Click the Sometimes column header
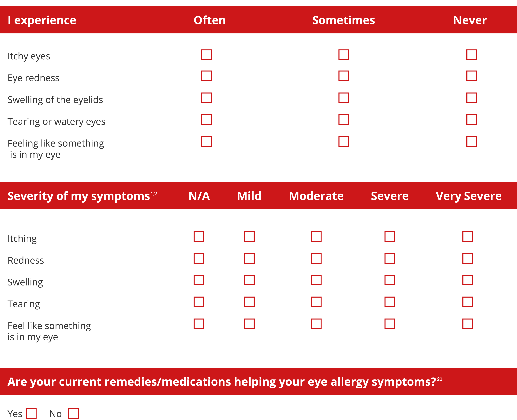Image resolution: width=517 pixels, height=420 pixels. [344, 20]
